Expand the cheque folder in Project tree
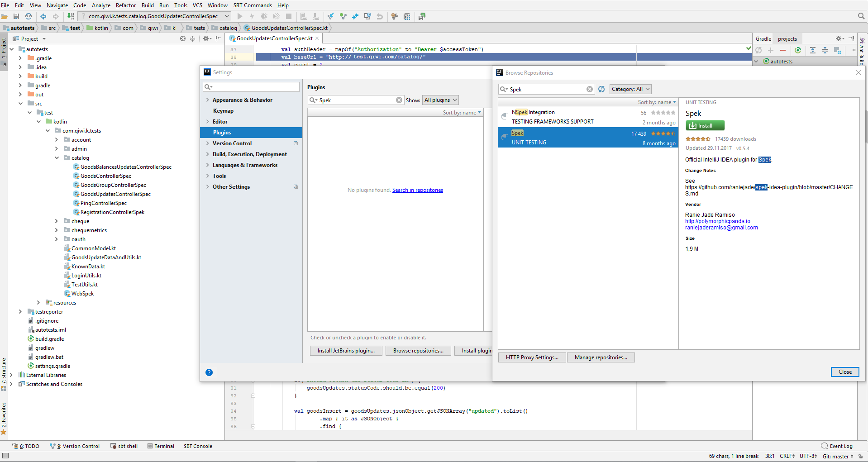The width and height of the screenshot is (868, 462). pos(57,221)
